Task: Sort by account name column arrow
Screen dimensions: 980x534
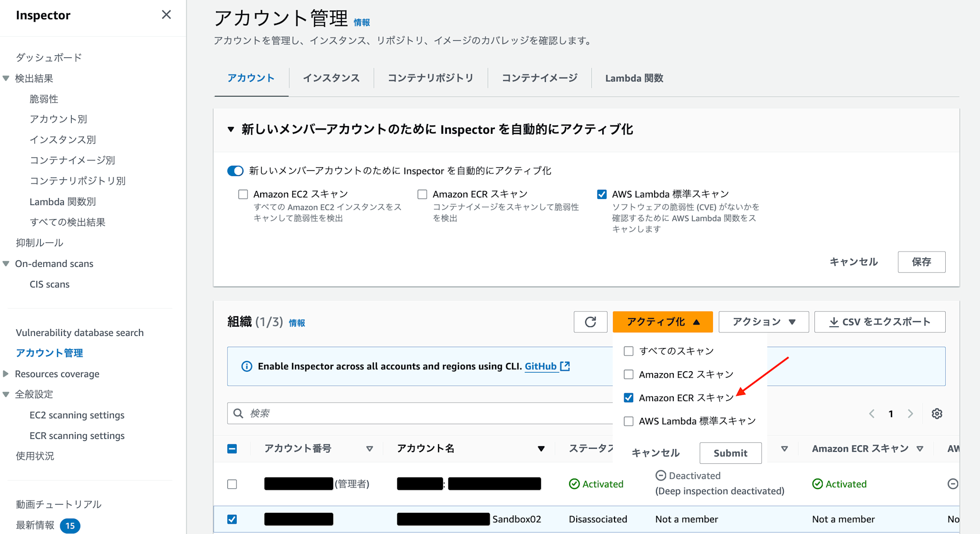Action: point(541,449)
